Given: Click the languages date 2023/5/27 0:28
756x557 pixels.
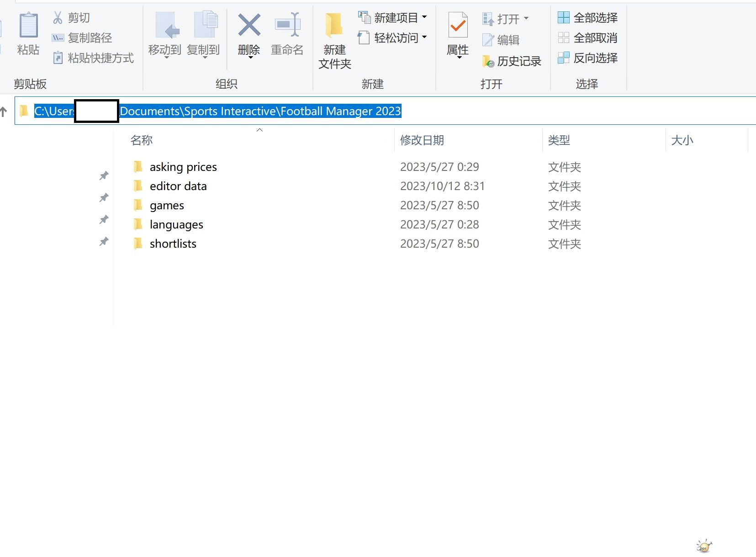Looking at the screenshot, I should click(439, 224).
